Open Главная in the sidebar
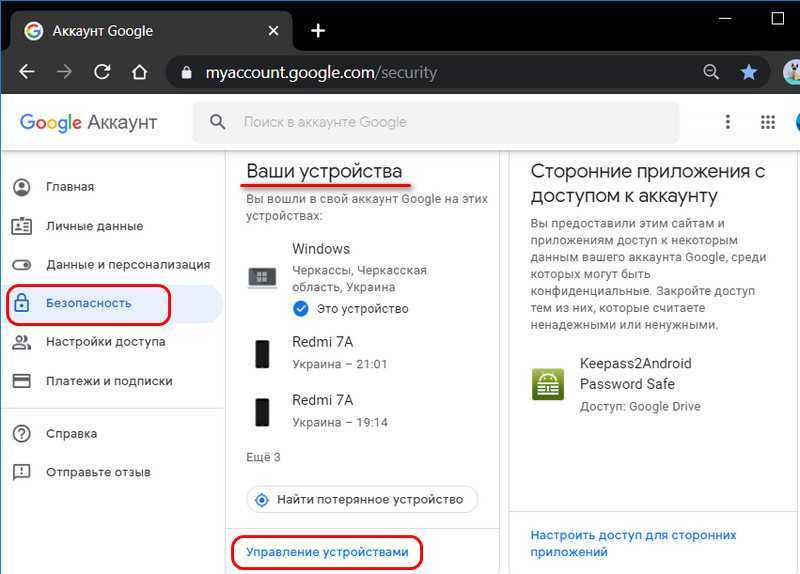The image size is (800, 574). 112,187
